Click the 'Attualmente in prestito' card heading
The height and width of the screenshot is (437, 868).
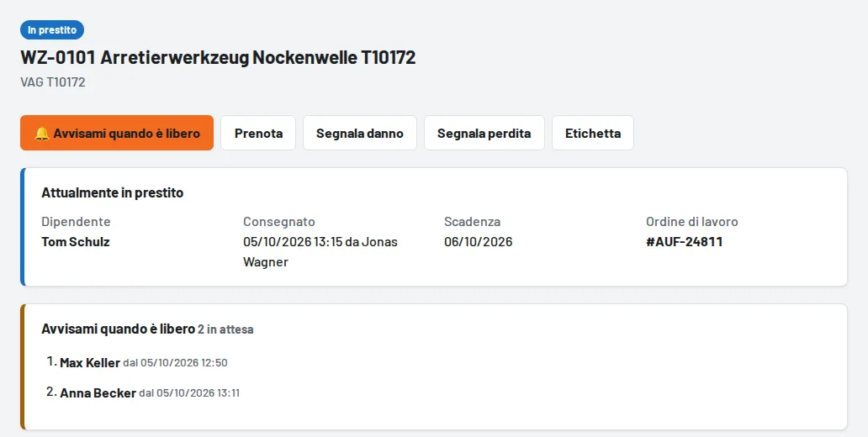click(x=113, y=193)
